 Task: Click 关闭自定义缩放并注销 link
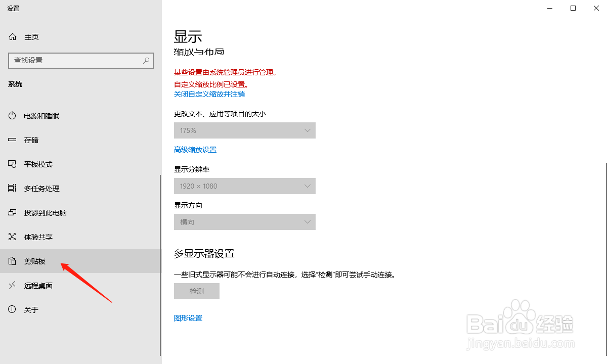click(x=209, y=94)
